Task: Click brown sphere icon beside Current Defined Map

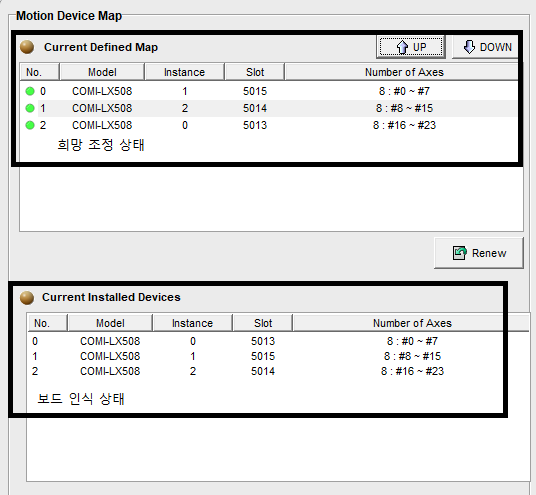Action: pyautogui.click(x=27, y=47)
